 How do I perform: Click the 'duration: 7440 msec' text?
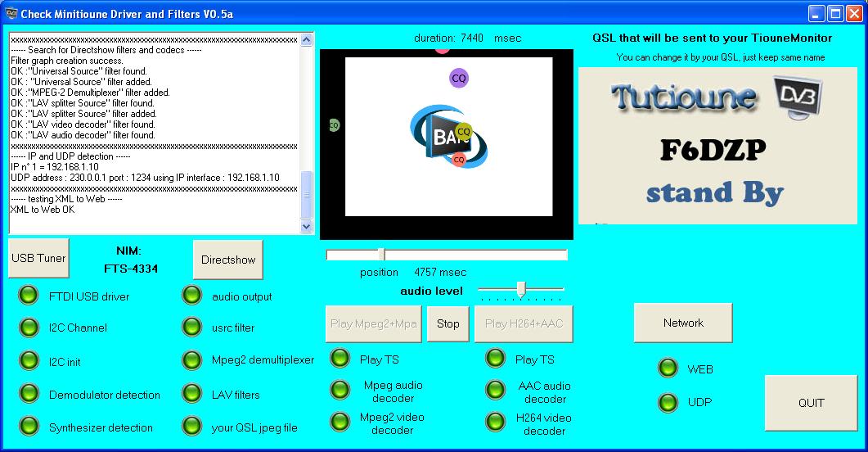pyautogui.click(x=468, y=38)
